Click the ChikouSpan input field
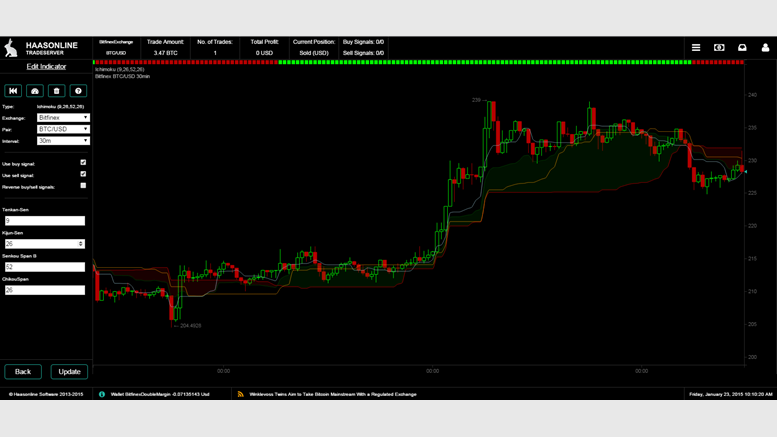The image size is (777, 437). click(x=45, y=290)
